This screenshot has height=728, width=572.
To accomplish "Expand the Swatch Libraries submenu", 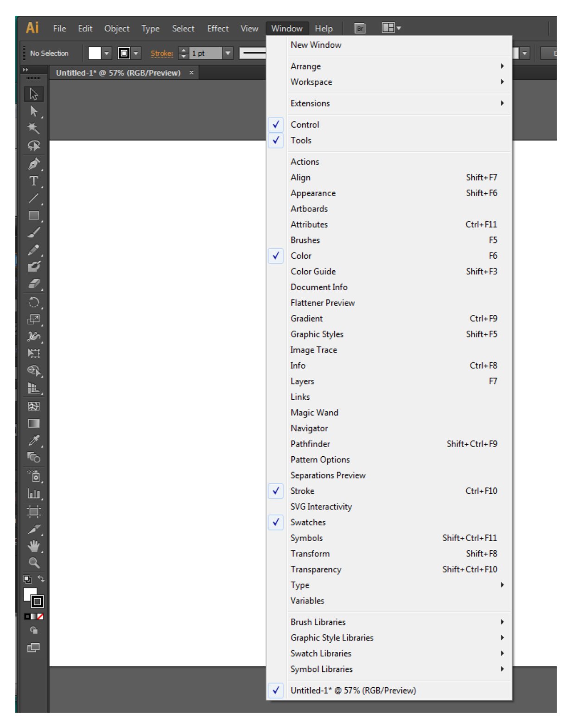I will 389,654.
